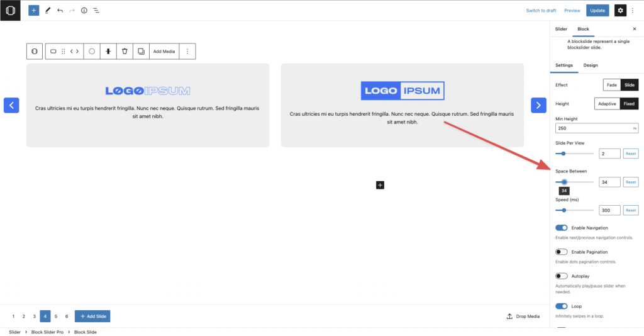Switch to the Slider sidebar tab

[561, 29]
